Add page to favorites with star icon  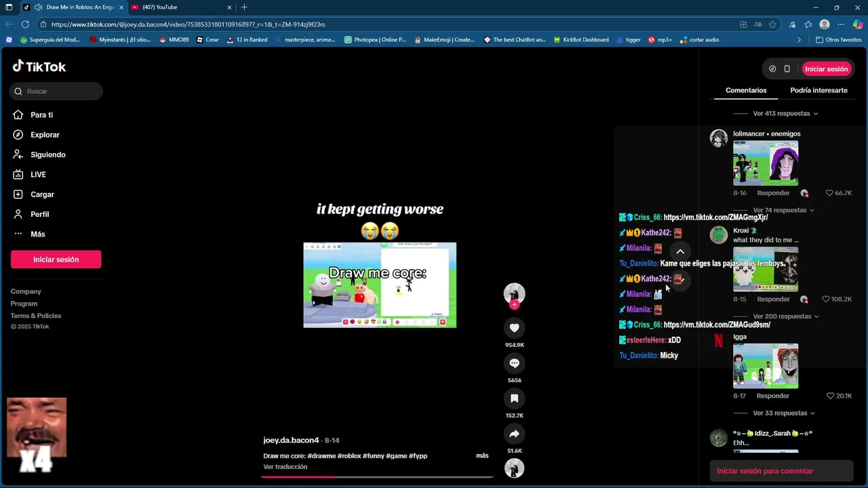coord(772,24)
